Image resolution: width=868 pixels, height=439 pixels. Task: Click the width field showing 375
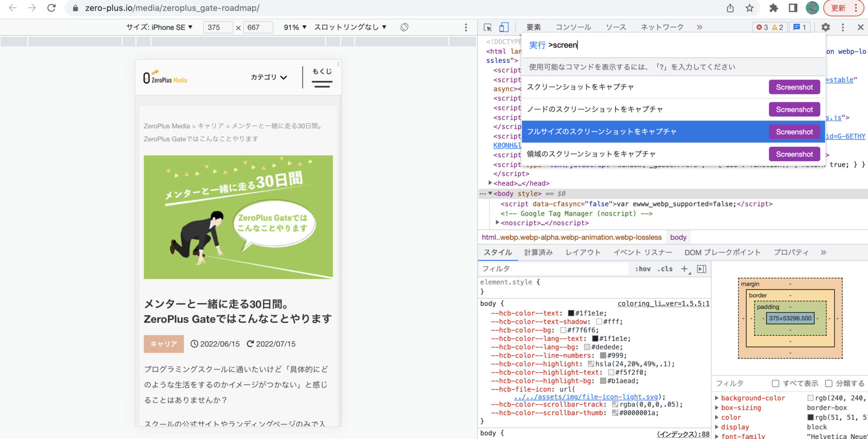point(218,27)
